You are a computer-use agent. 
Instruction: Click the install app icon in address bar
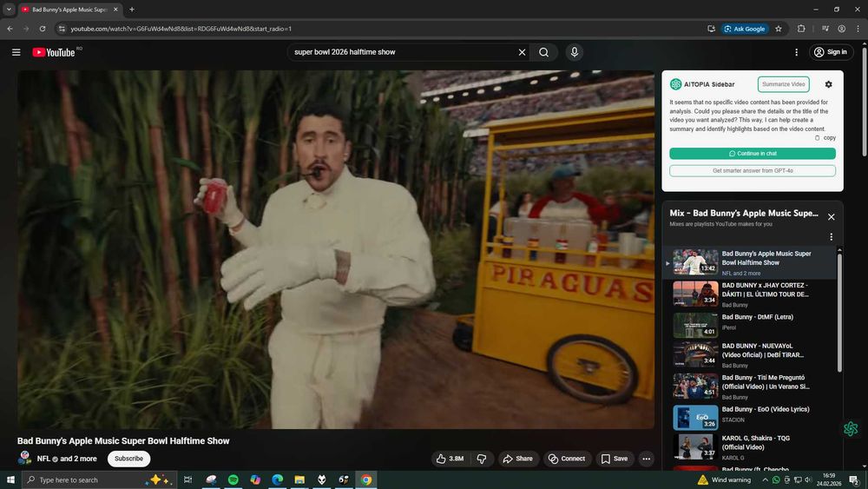[712, 29]
